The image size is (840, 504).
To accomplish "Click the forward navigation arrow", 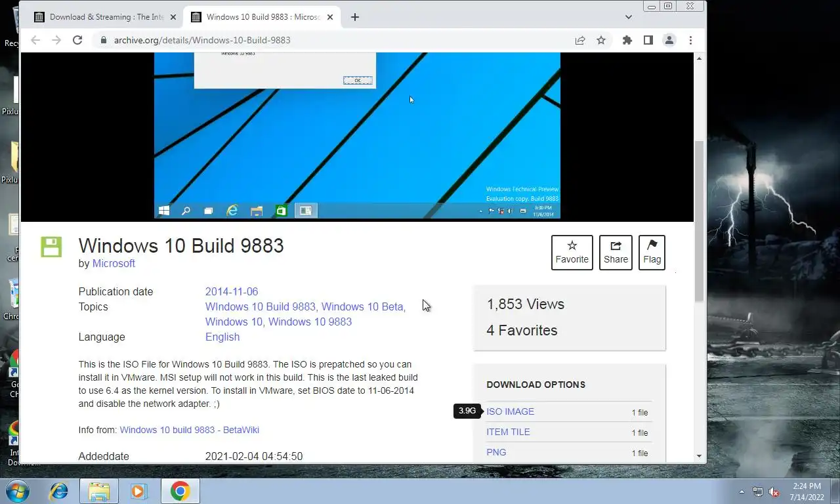I will click(x=56, y=40).
